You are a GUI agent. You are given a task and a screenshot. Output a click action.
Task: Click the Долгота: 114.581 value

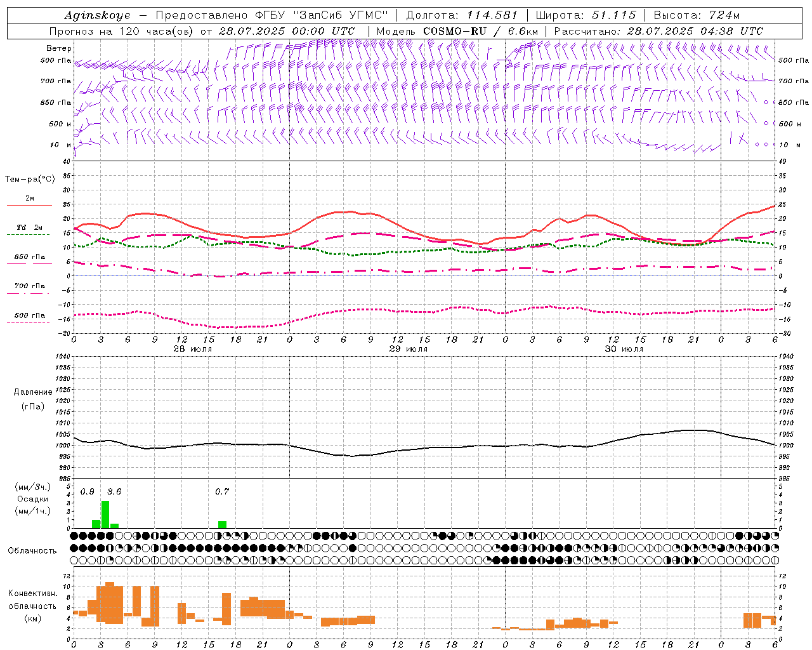point(462,15)
